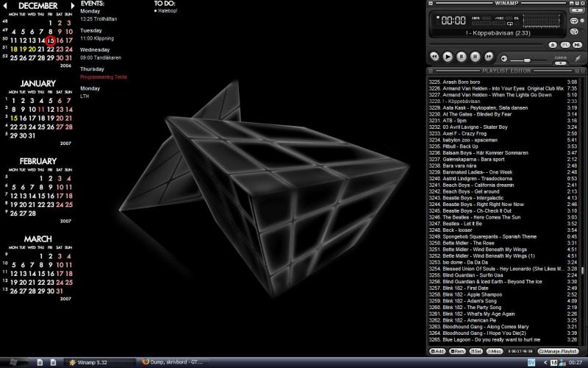Screen dimensions: 588x368
Task: Open the Misc menu in the playlist editor
Action: [495, 351]
